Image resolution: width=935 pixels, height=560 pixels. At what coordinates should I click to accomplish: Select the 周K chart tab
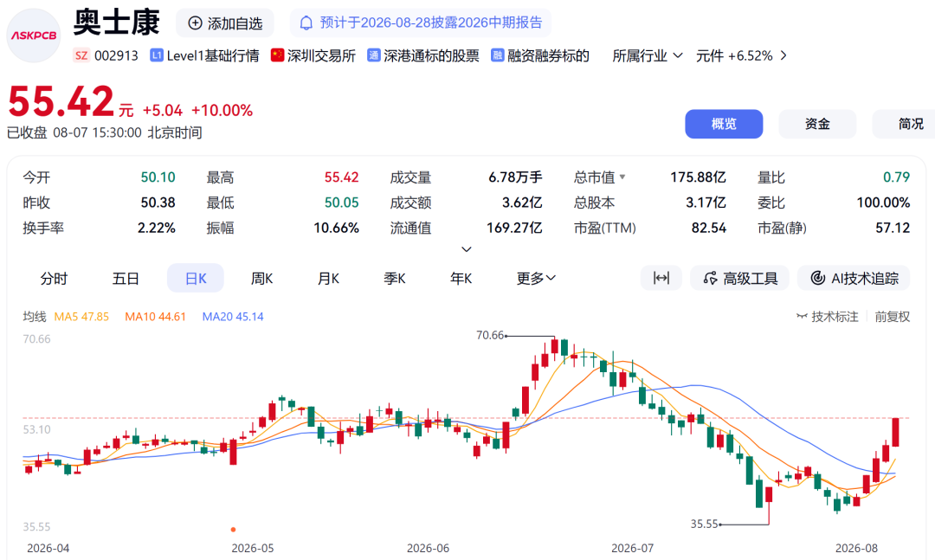click(261, 278)
